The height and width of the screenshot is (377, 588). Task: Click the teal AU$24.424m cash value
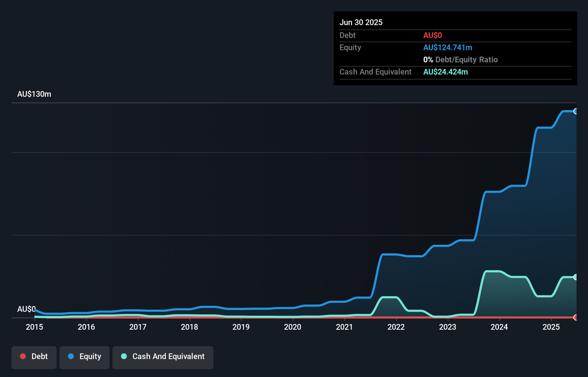pyautogui.click(x=445, y=72)
